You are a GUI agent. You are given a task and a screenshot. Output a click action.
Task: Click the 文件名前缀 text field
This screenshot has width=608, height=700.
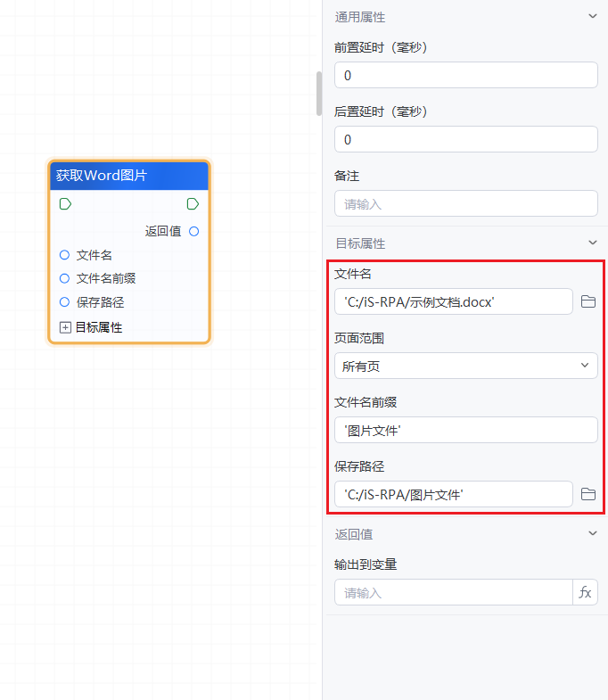pos(465,430)
